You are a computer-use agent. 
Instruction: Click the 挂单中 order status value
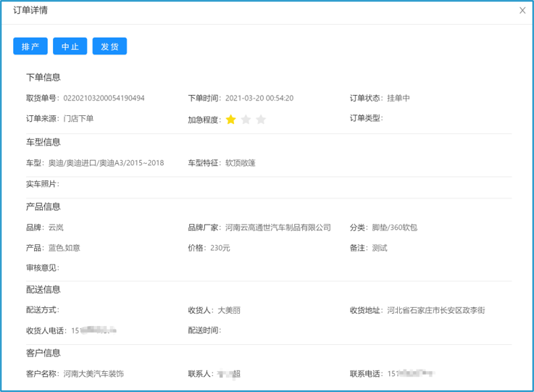click(x=399, y=99)
